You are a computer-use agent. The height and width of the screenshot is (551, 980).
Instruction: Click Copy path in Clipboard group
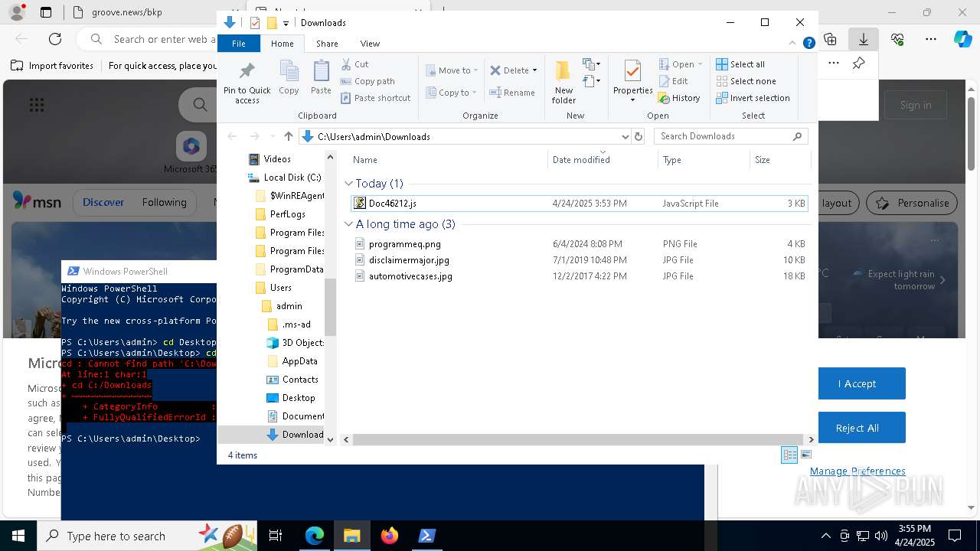click(x=367, y=81)
